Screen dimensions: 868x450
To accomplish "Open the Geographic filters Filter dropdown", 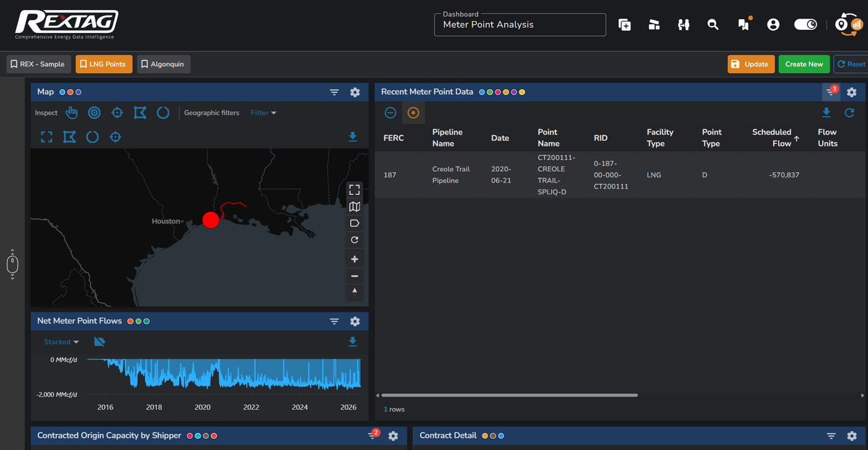I will [263, 113].
